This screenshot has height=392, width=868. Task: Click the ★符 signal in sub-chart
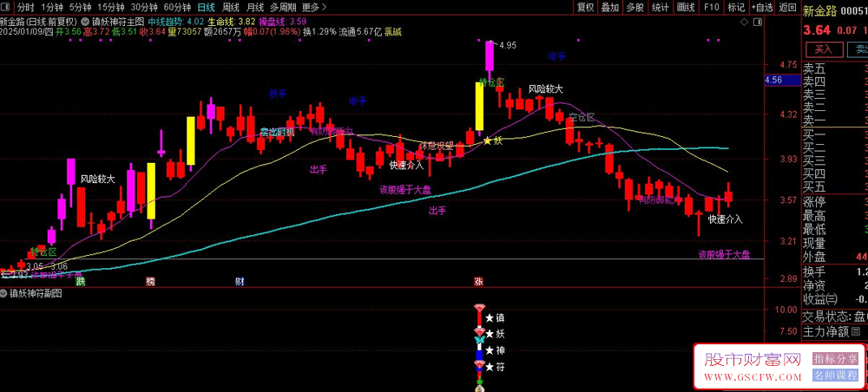495,367
